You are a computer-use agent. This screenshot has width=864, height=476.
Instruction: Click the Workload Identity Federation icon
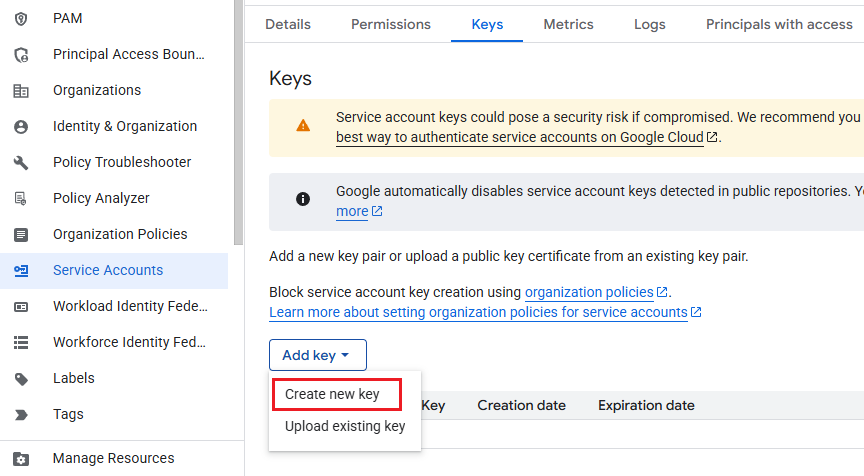(x=21, y=306)
